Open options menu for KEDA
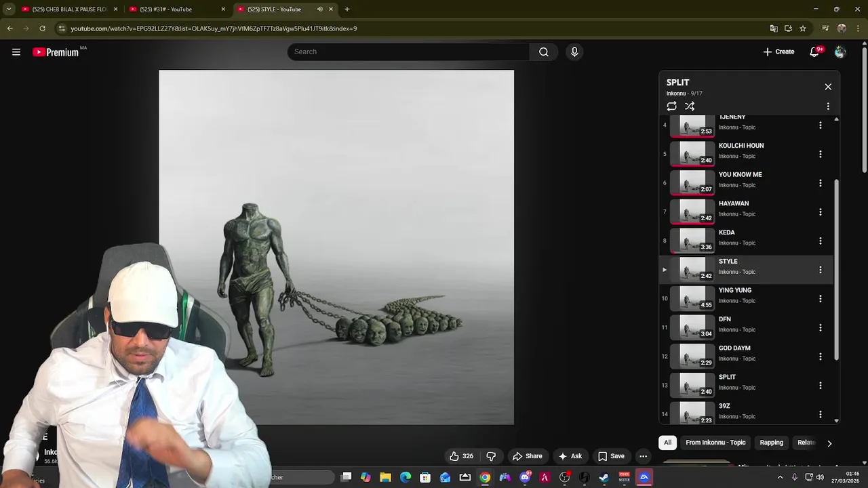 pos(821,241)
